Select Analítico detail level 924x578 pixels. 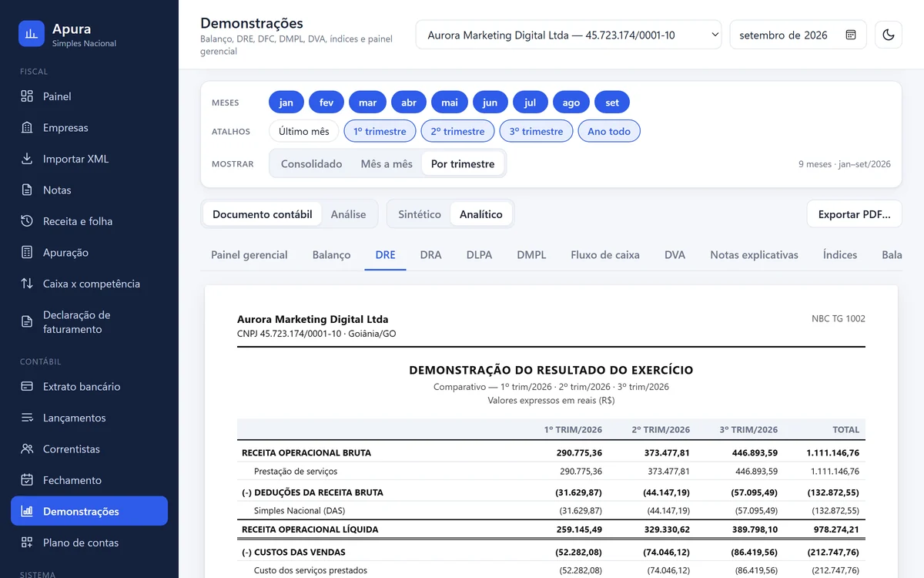tap(481, 214)
